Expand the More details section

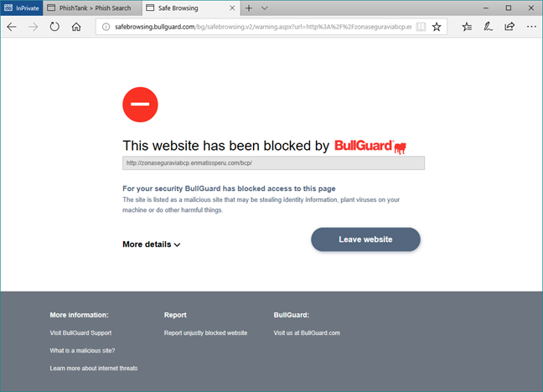[152, 245]
